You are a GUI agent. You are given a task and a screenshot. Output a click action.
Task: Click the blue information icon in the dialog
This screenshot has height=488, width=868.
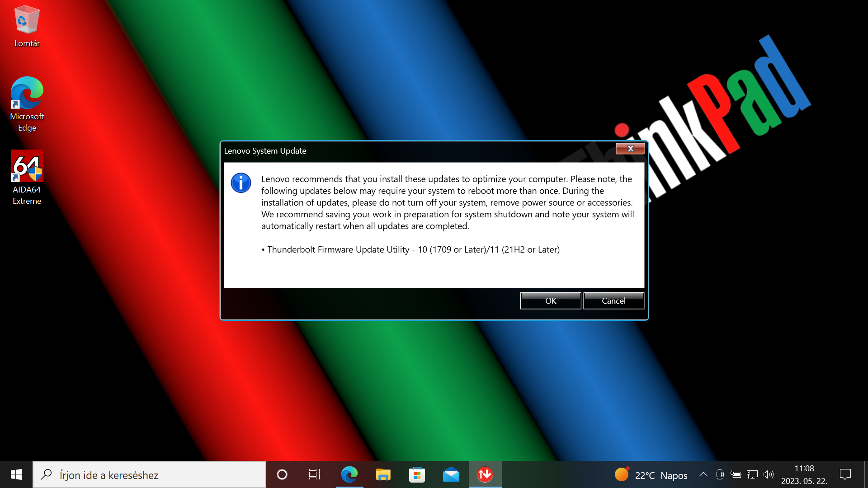[x=241, y=183]
